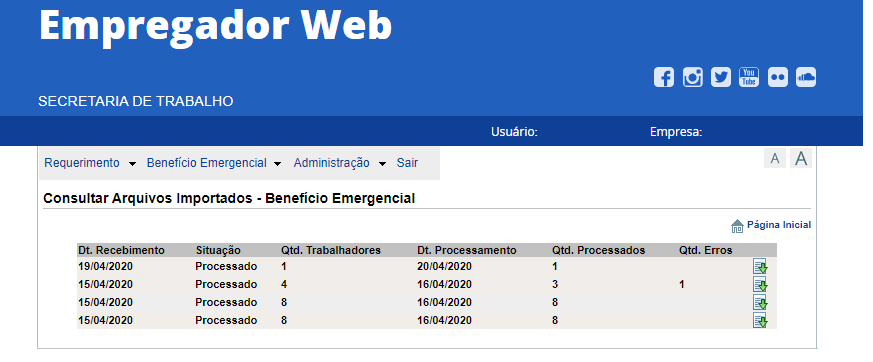
Task: Download file received 19/04/2020
Action: coord(760,267)
